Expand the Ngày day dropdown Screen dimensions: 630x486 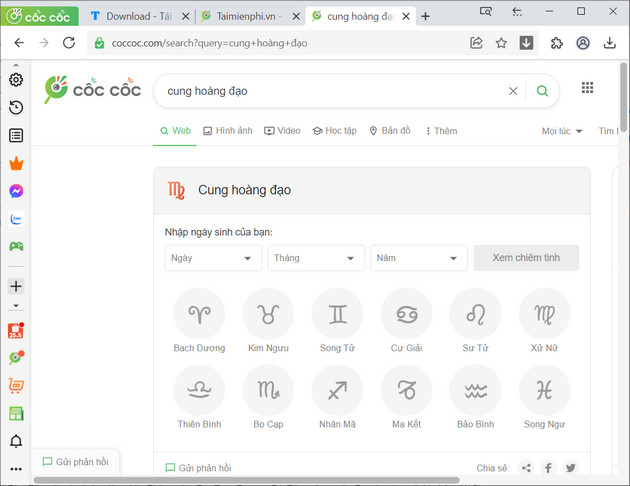213,258
